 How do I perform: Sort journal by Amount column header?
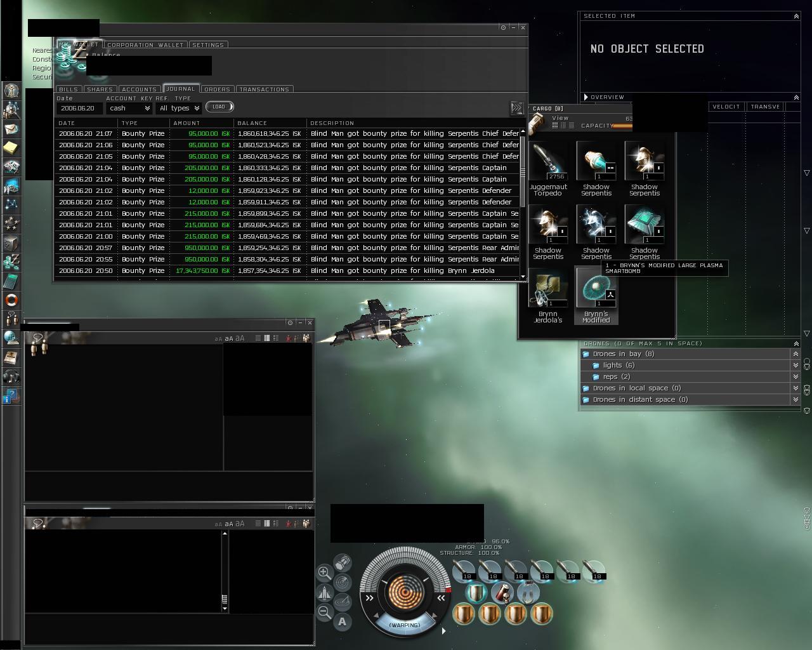(201, 123)
